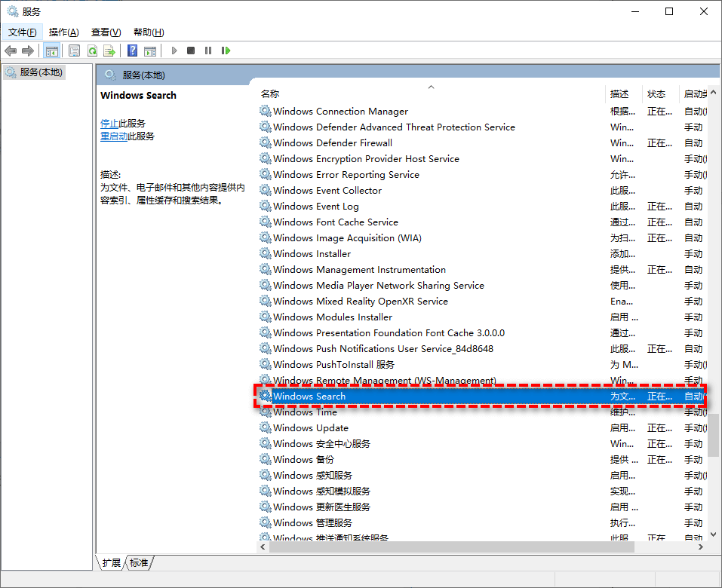The width and height of the screenshot is (722, 588).
Task: Sort list by the 状态 column header
Action: (656, 94)
